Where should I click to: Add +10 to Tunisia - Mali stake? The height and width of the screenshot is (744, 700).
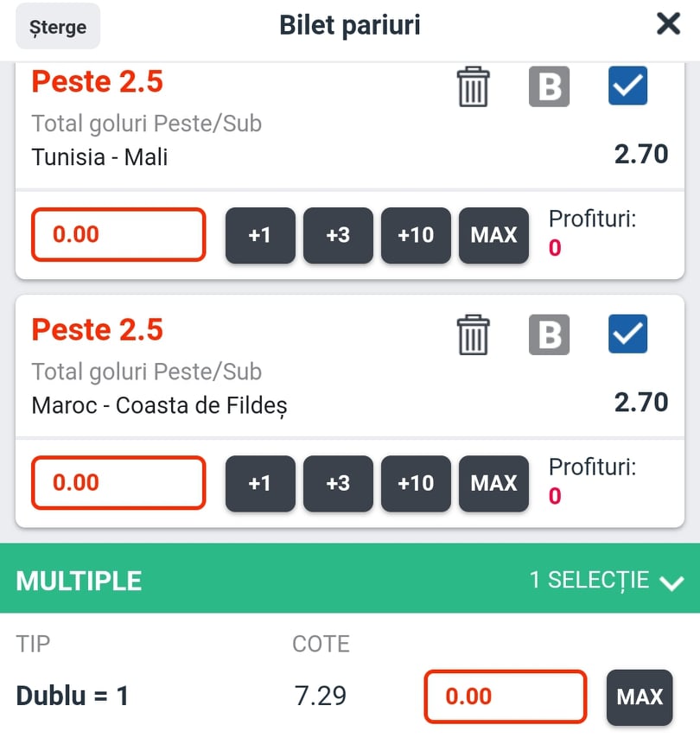click(416, 235)
